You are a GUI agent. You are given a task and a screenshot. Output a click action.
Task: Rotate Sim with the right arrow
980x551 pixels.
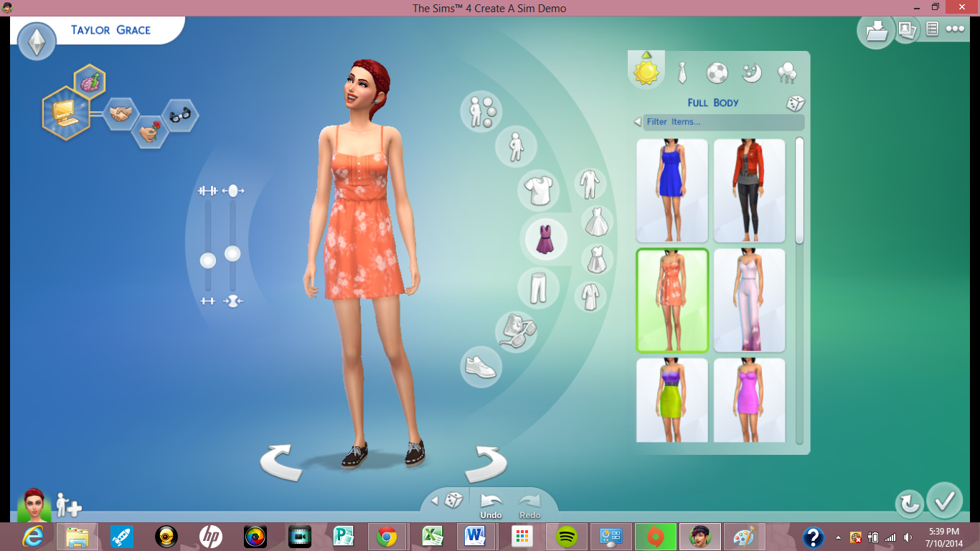coord(486,463)
